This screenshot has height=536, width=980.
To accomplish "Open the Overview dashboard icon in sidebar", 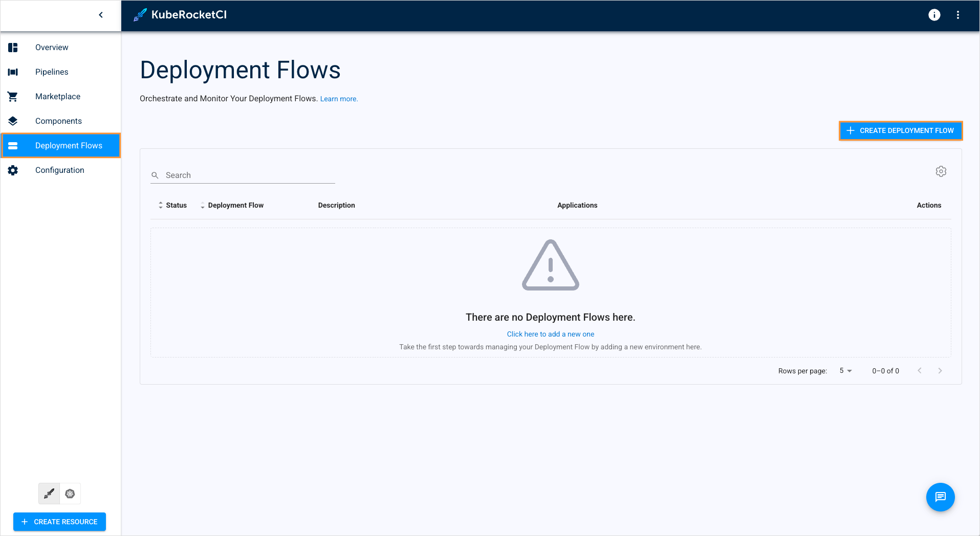I will (x=12, y=47).
